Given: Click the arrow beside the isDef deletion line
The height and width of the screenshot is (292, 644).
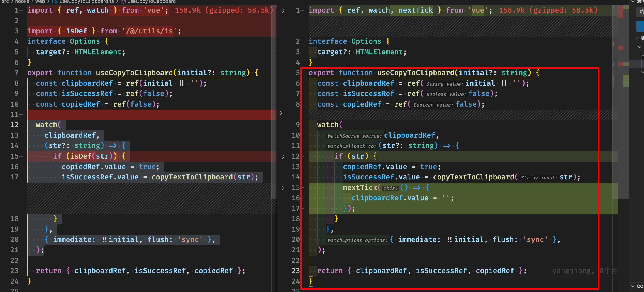Looking at the screenshot, I should [x=282, y=157].
